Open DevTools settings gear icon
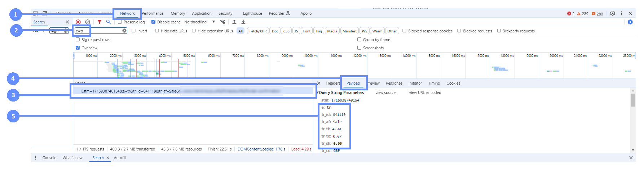The width and height of the screenshot is (644, 171). [x=612, y=13]
